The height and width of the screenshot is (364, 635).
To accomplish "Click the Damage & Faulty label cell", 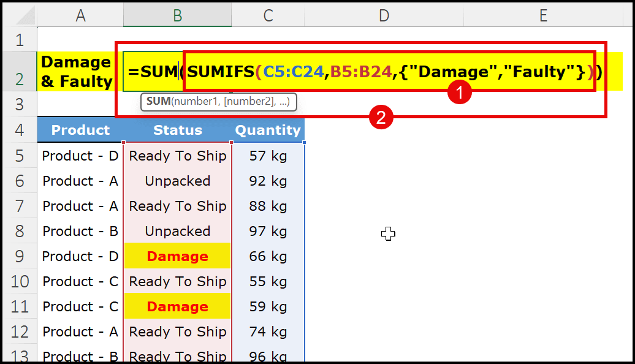I will pyautogui.click(x=77, y=72).
